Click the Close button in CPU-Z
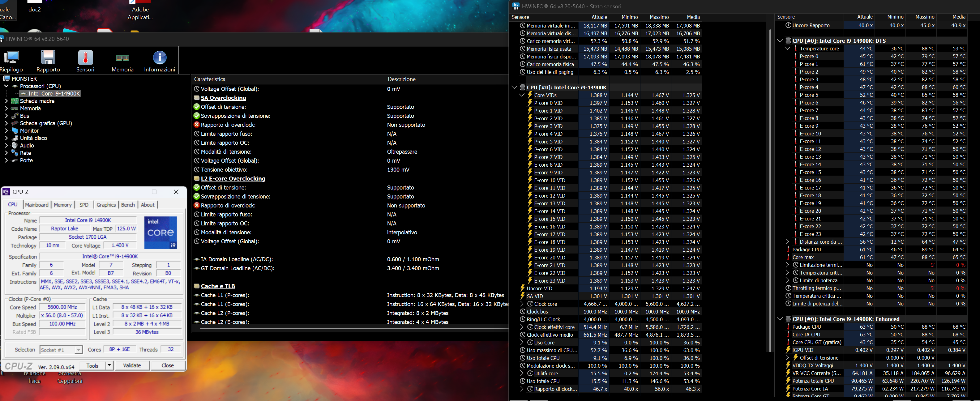This screenshot has height=401, width=980. point(167,366)
